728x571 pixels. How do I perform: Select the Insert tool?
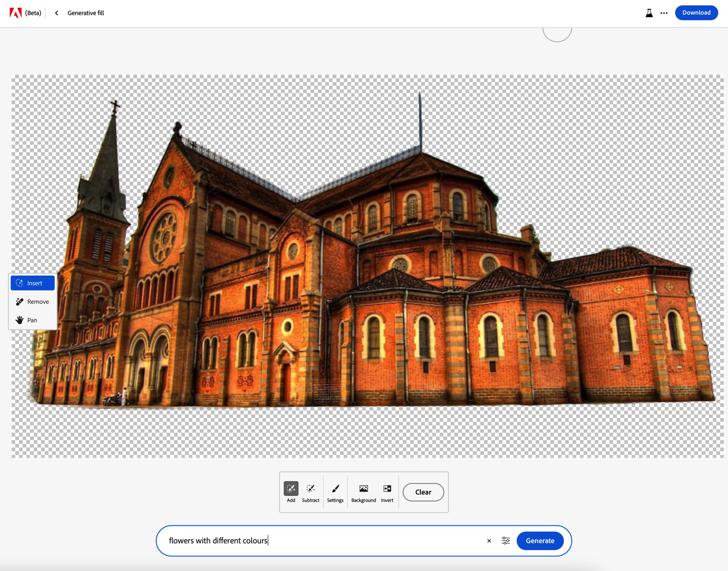pos(33,283)
